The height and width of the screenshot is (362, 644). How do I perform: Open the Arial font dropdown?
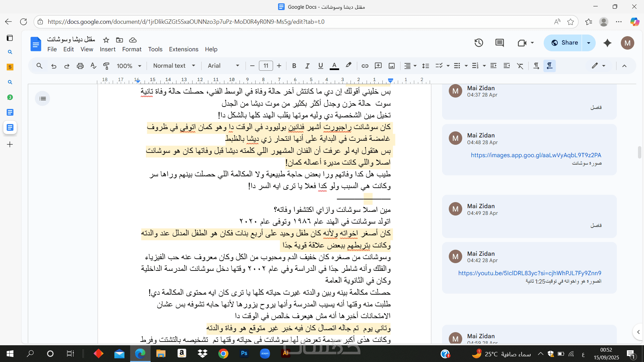pyautogui.click(x=223, y=66)
